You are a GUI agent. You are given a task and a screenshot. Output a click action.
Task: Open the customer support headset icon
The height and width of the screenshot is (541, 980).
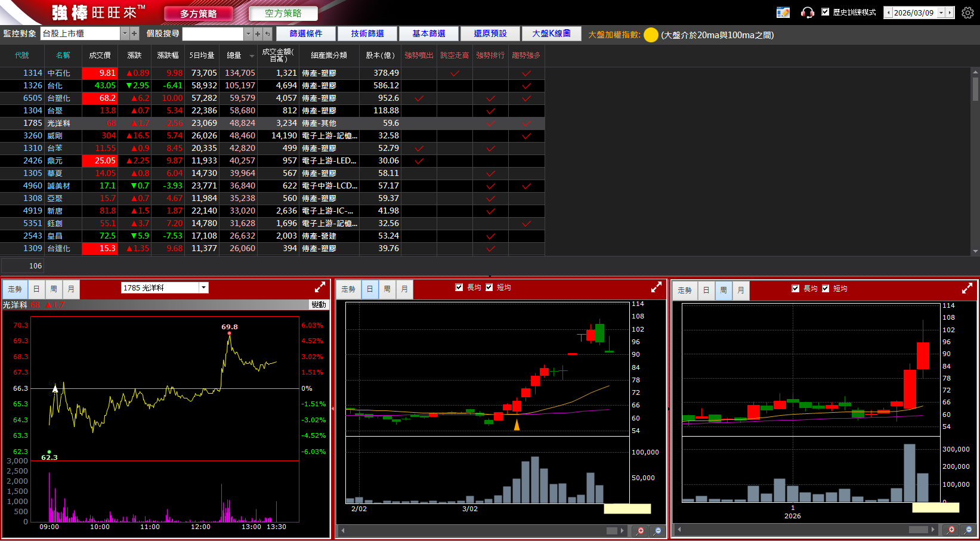point(807,13)
